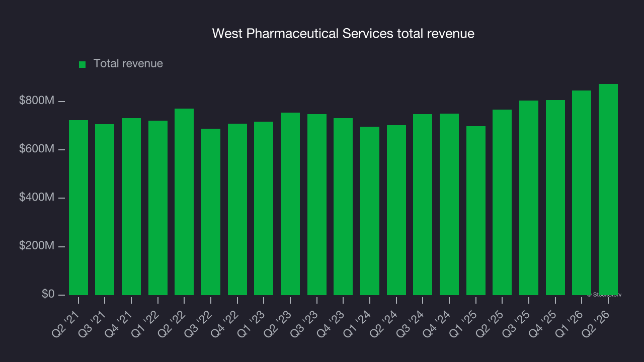
Task: Select the Q4 '21 revenue bar
Action: [x=131, y=207]
